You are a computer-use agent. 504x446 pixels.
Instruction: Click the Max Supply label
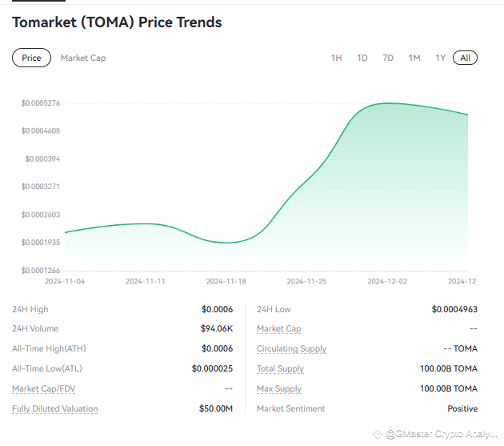279,389
